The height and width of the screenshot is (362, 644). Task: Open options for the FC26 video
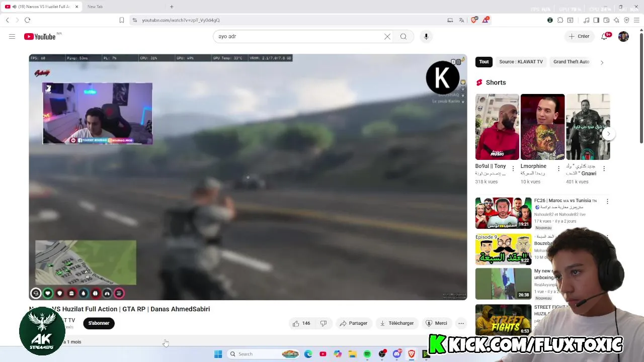(607, 202)
